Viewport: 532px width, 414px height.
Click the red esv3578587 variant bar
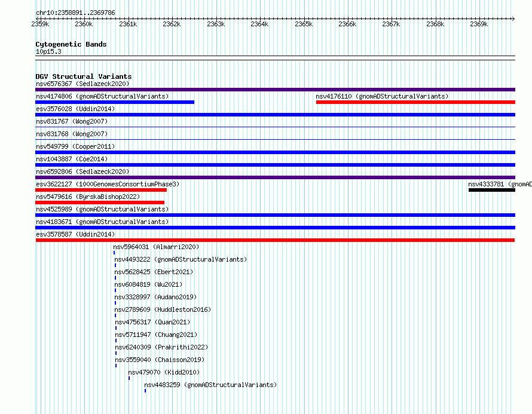click(275, 240)
